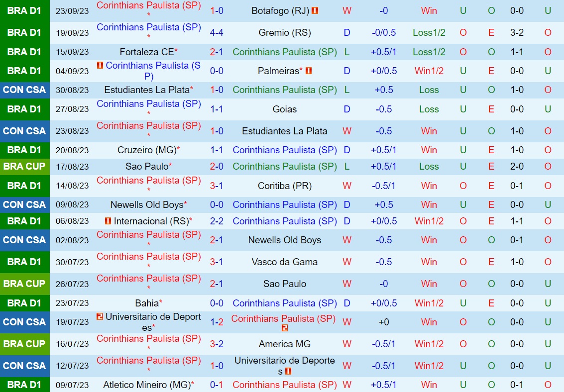Screen dimensions: 564x392
Task: Click the 2-2 score in the Internacional row
Action: [217, 221]
